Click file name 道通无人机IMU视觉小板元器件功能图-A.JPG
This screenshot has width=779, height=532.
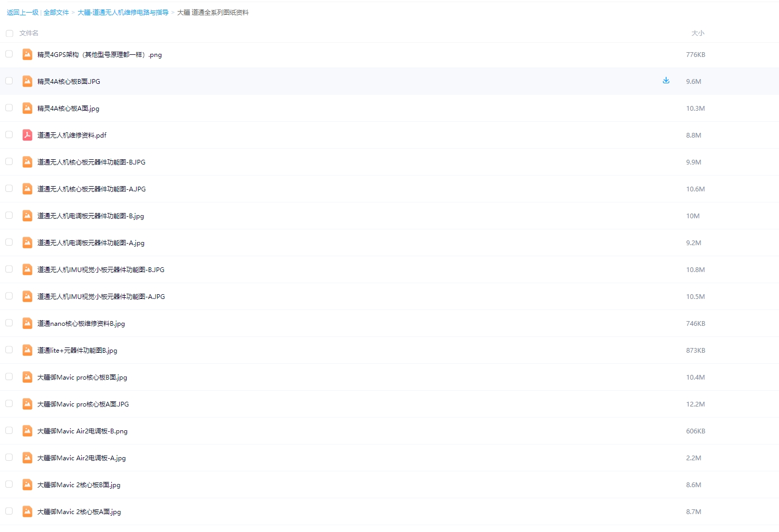(x=101, y=296)
